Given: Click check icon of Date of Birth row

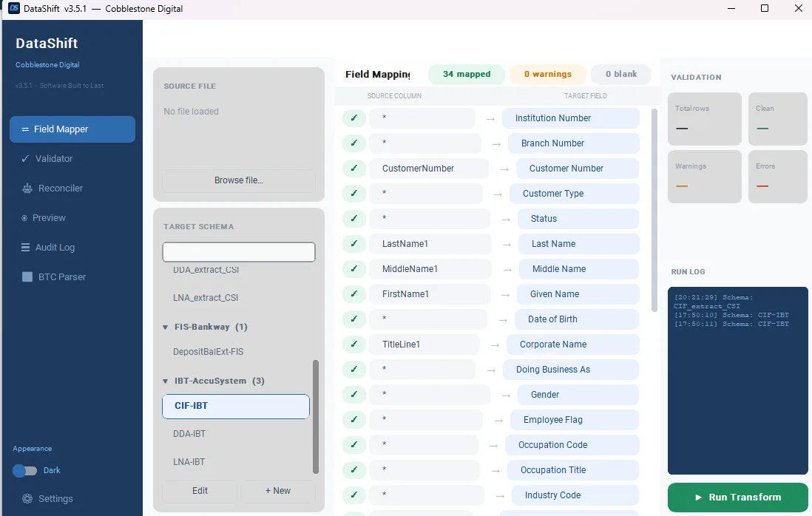Looking at the screenshot, I should point(354,319).
